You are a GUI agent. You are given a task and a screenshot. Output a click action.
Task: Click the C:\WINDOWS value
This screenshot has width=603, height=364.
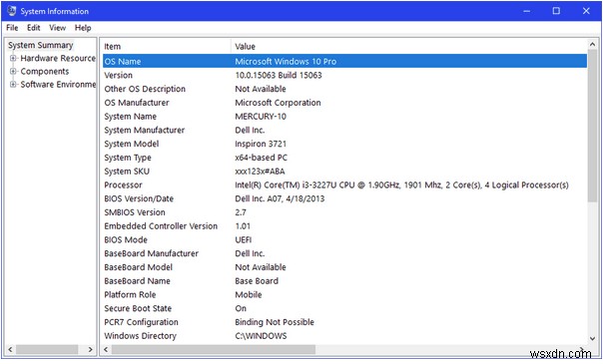261,336
